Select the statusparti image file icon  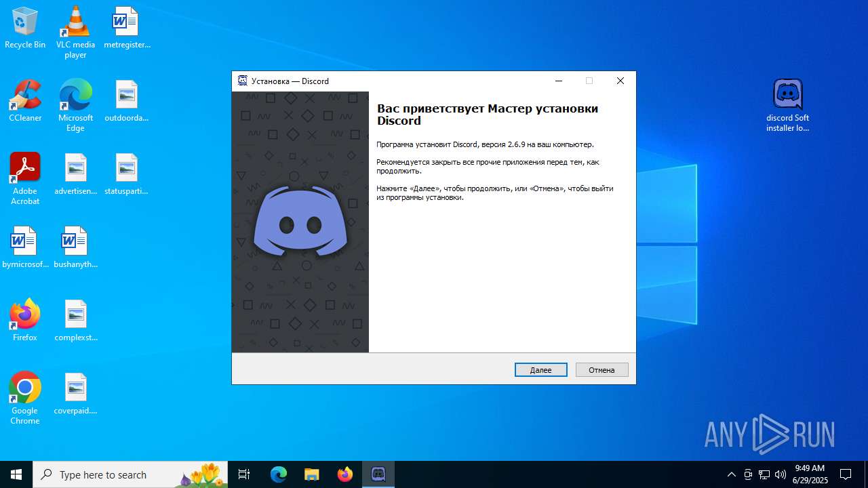point(126,174)
